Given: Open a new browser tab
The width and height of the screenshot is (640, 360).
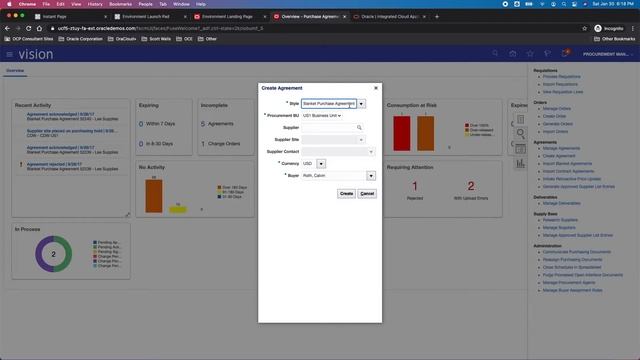Looking at the screenshot, I should pos(437,16).
